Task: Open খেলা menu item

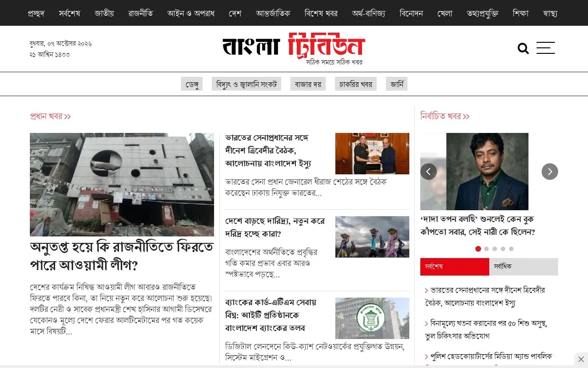Action: (445, 13)
